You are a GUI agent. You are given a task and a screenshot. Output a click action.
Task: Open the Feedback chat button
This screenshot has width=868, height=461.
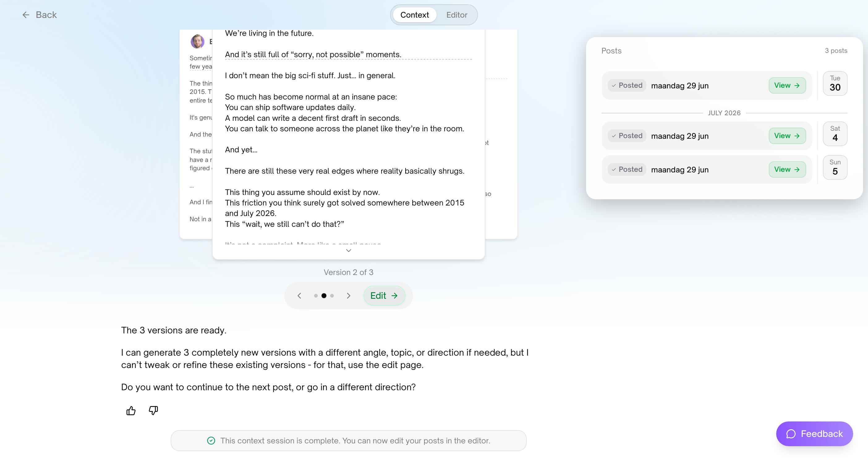tap(815, 434)
